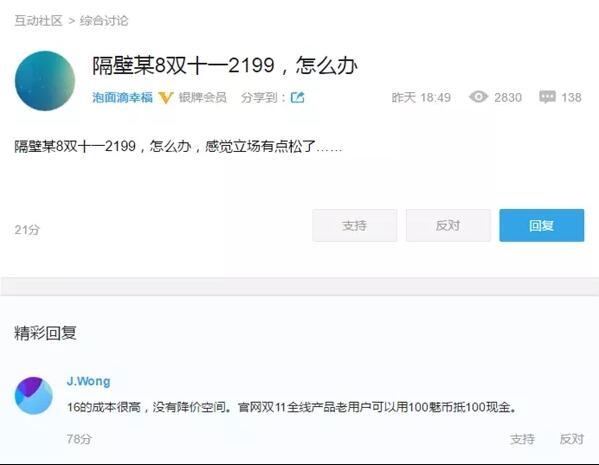
Task: Open the post author's round avatar
Action: click(x=45, y=81)
